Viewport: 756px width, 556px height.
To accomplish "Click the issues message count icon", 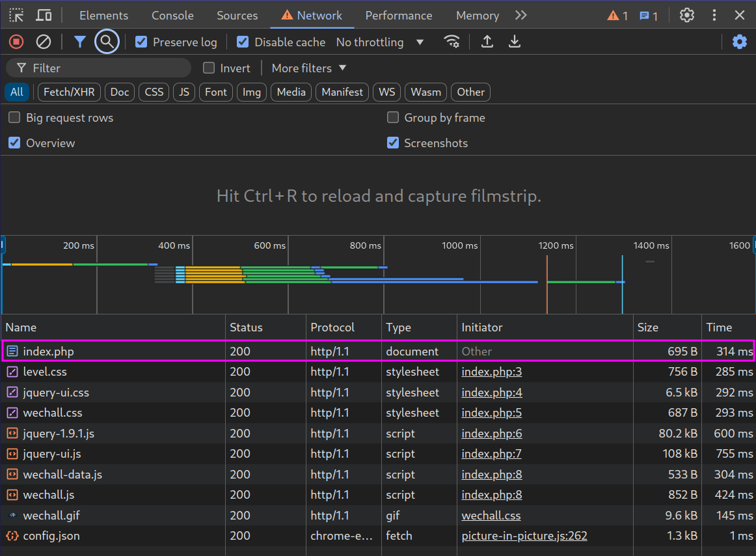I will (649, 16).
